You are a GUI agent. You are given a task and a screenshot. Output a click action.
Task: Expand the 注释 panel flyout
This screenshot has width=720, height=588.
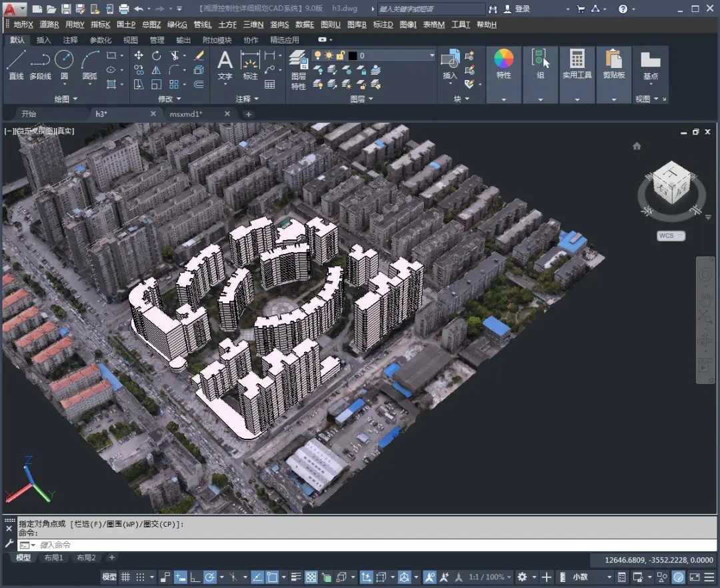pos(247,99)
